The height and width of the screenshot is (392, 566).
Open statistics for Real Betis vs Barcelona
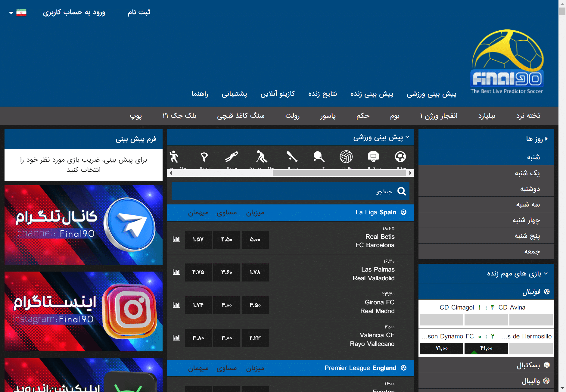click(176, 239)
